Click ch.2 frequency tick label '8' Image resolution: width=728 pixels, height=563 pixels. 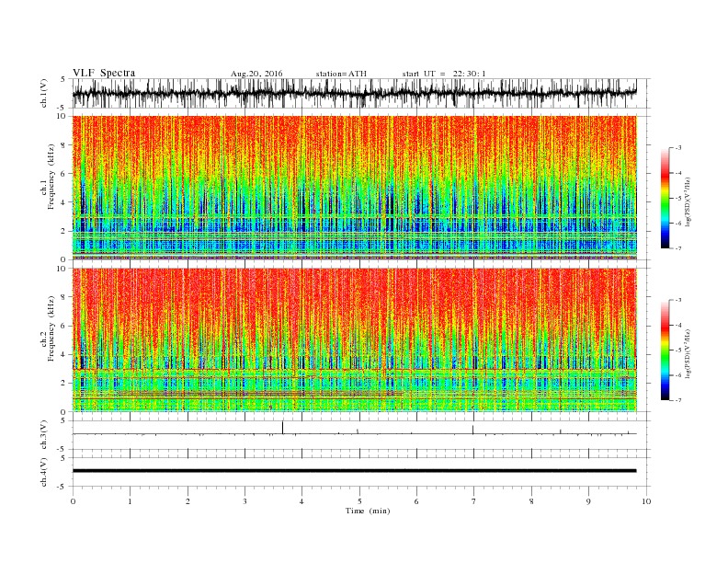point(63,297)
